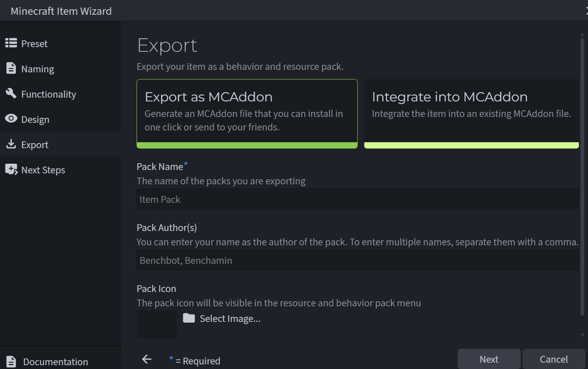Select the Export step label in sidebar

click(x=35, y=145)
